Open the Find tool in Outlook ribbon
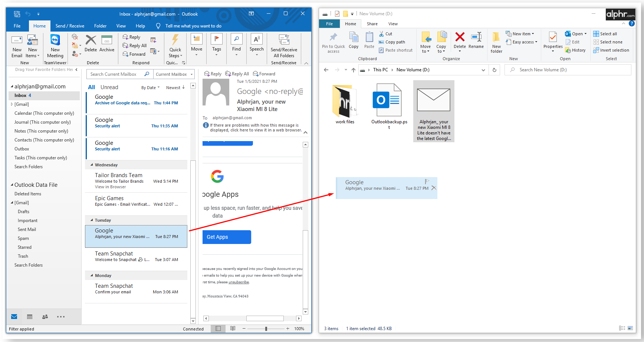The width and height of the screenshot is (644, 342). tap(236, 45)
